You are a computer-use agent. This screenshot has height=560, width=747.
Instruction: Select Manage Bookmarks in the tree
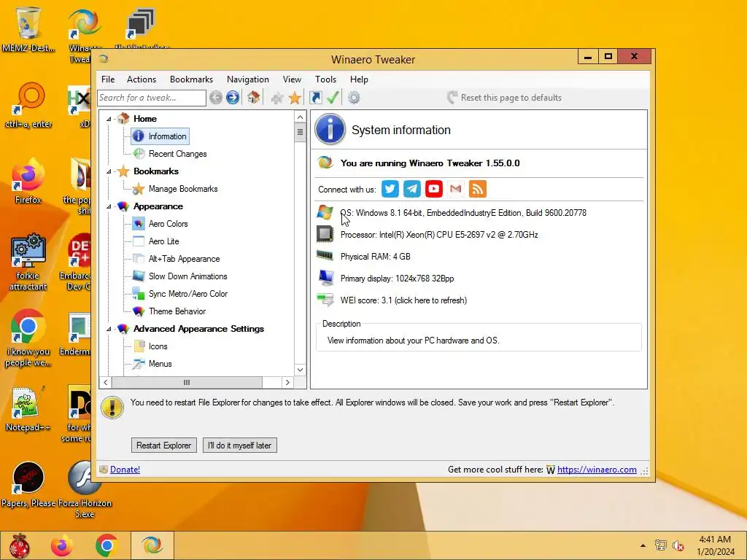pos(183,189)
